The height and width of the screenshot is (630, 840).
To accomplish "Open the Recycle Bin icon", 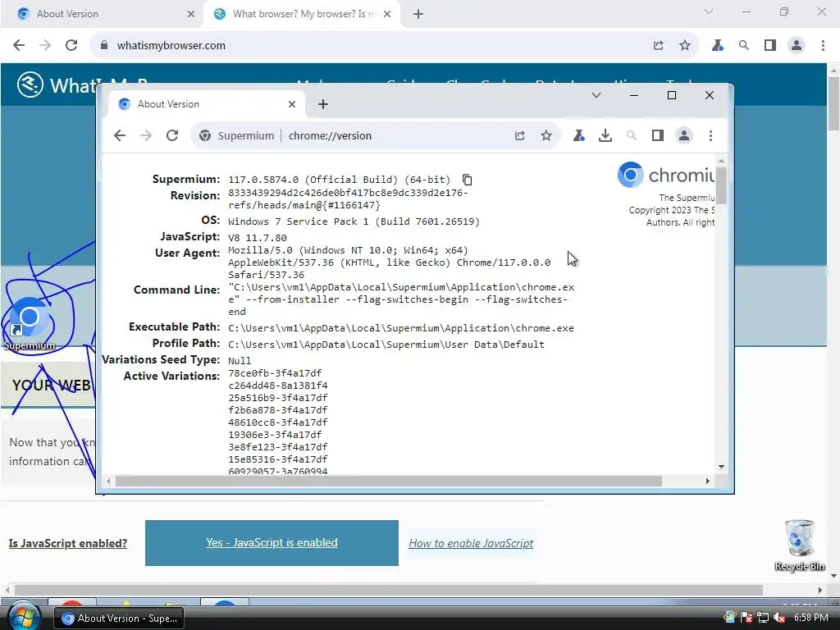I will pyautogui.click(x=799, y=545).
